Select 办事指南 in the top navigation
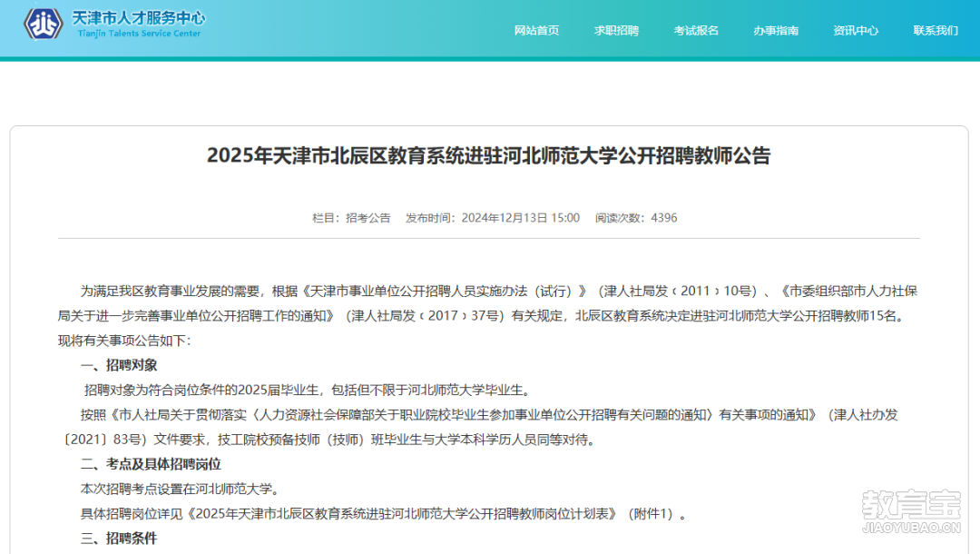 click(776, 31)
